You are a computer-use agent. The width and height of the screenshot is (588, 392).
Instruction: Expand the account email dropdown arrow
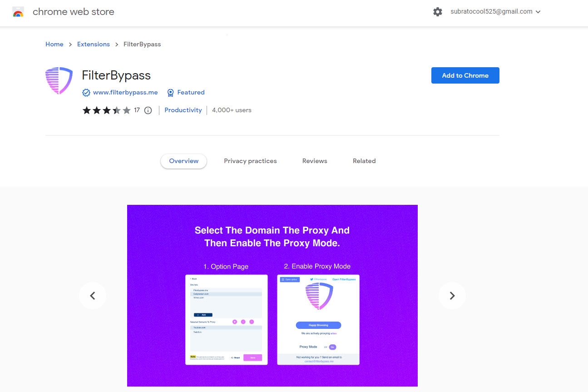point(538,12)
